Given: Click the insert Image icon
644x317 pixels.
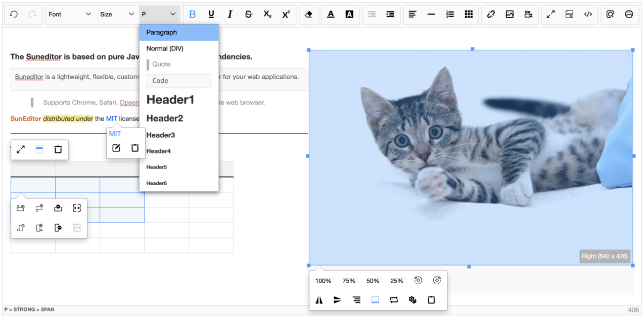Looking at the screenshot, I should pos(510,14).
